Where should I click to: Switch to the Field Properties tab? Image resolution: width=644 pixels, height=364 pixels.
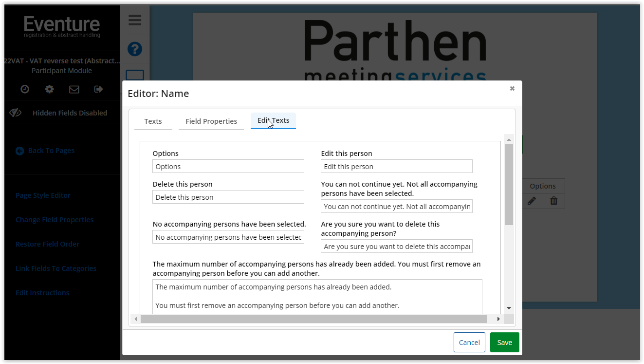coord(211,121)
